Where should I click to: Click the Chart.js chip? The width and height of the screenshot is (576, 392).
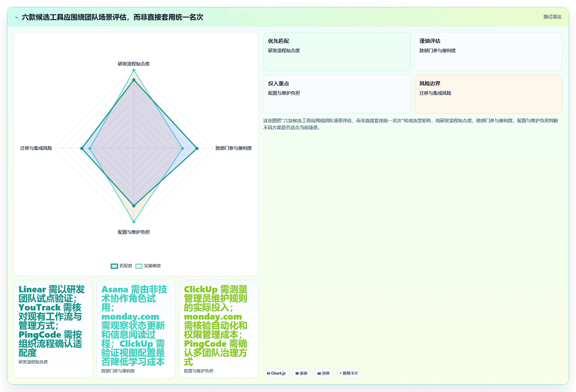276,373
